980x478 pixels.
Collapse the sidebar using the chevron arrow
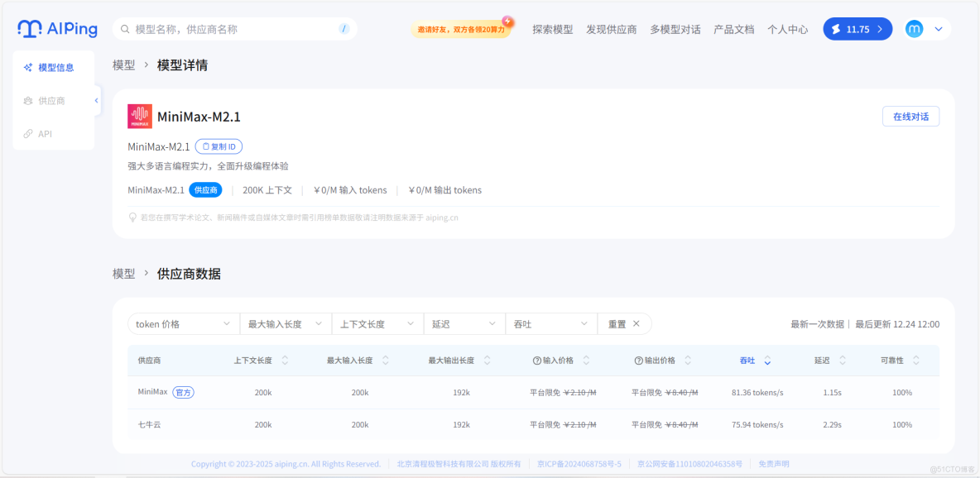[x=95, y=98]
